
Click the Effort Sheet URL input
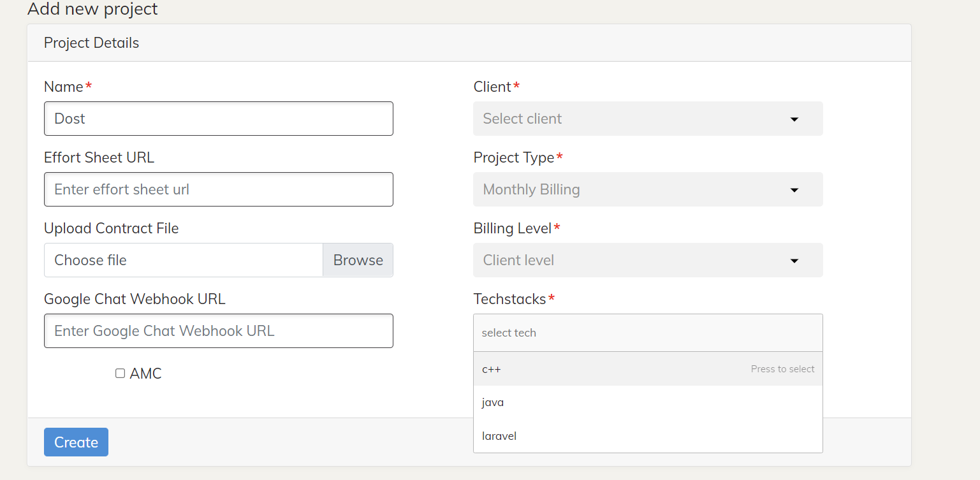pos(219,189)
